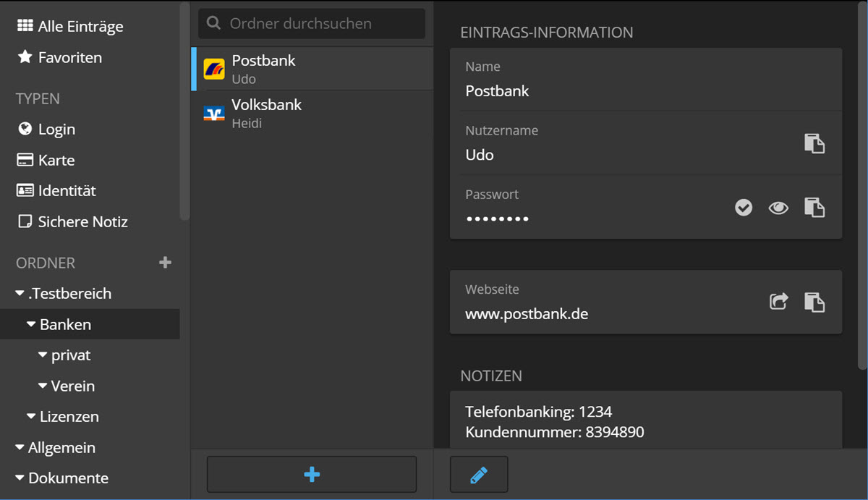868x500 pixels.
Task: Add a new entry with the plus button
Action: point(311,474)
